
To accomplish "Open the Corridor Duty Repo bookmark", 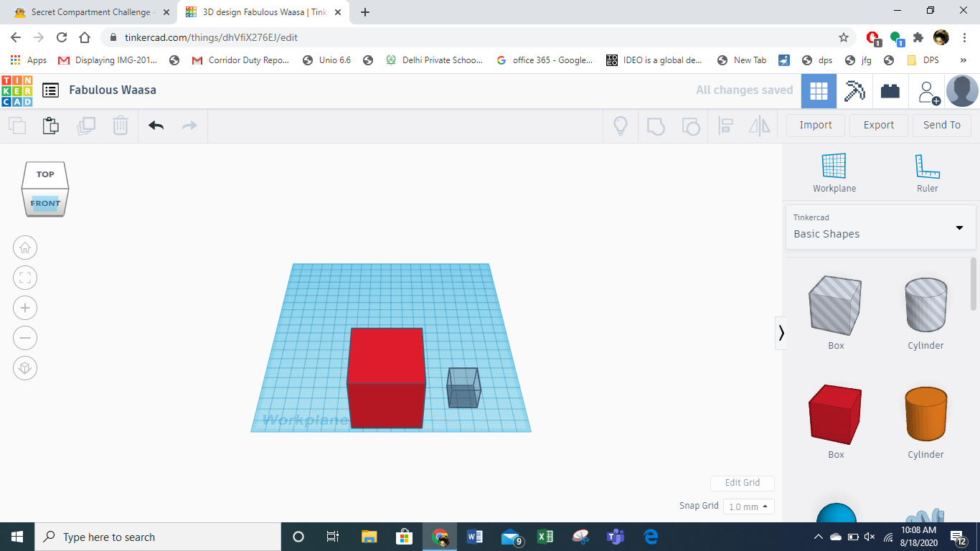I will (x=240, y=60).
